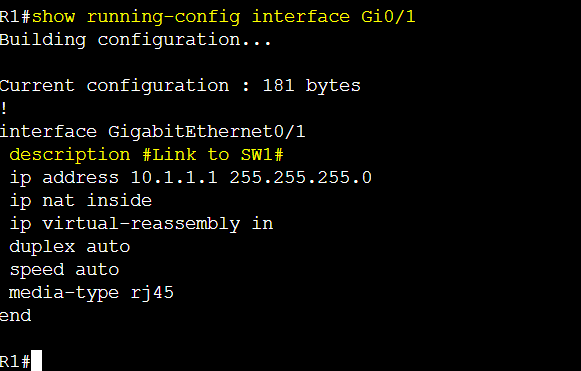Click the 'ip nat inside' line
This screenshot has width=581, height=371.
[80, 201]
